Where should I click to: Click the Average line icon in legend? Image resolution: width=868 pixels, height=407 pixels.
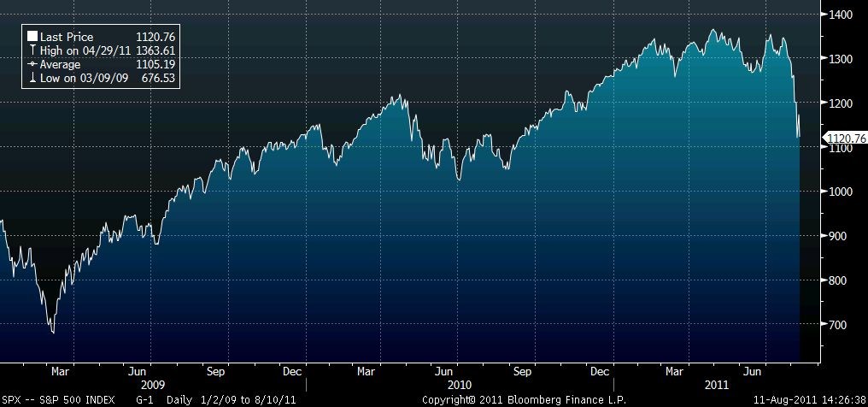[32, 65]
